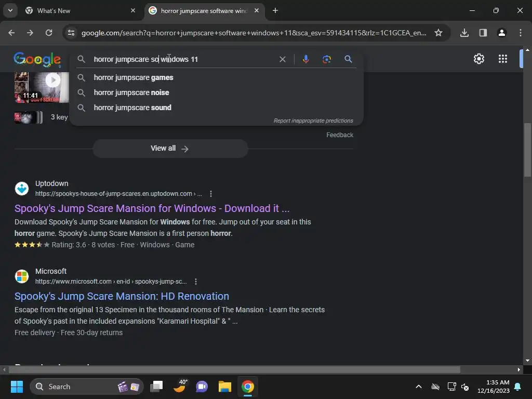Click the View all button
This screenshot has width=532, height=399.
click(170, 149)
